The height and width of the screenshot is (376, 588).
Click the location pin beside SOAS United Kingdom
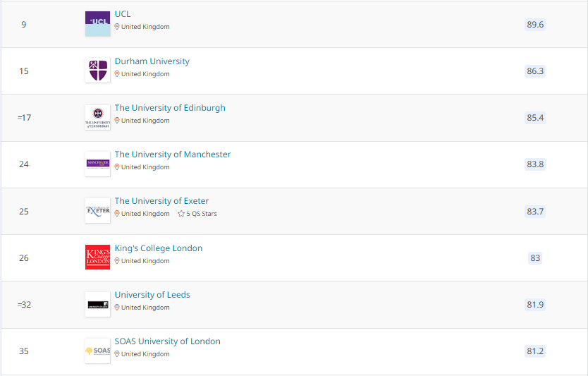coord(118,354)
